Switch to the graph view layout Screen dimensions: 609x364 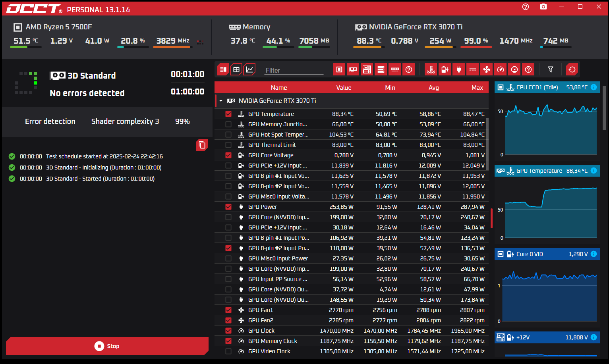point(249,69)
